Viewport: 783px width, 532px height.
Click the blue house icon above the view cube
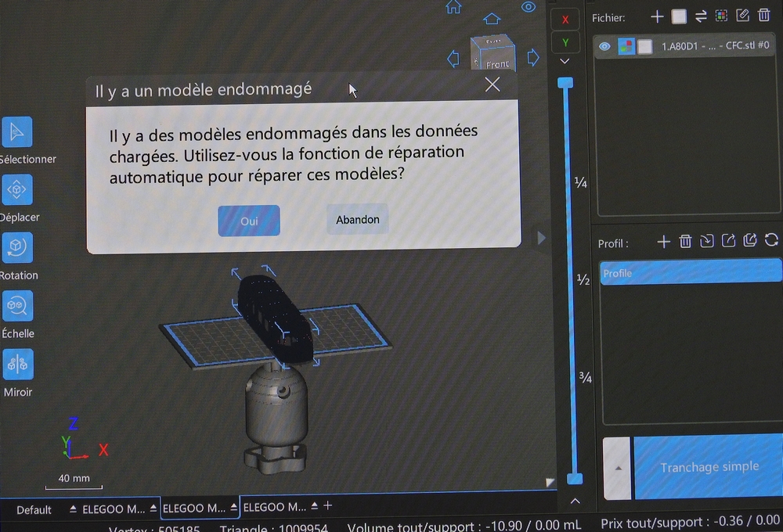(492, 19)
